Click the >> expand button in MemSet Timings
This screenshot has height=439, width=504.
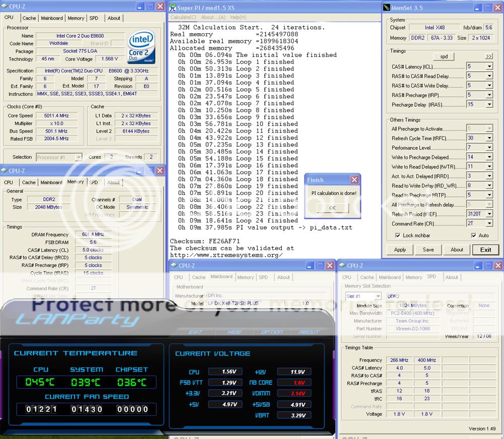pos(489,56)
